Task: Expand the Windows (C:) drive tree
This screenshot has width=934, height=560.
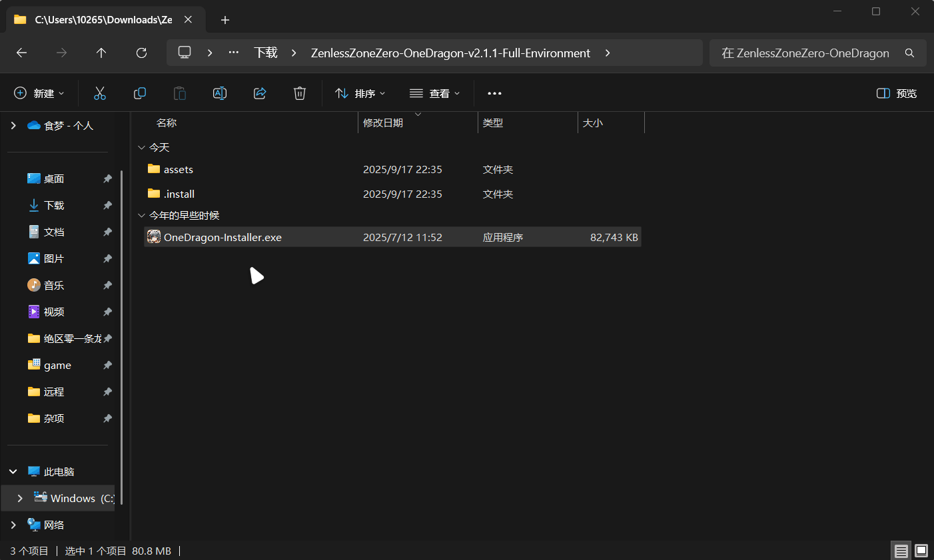Action: pos(20,498)
